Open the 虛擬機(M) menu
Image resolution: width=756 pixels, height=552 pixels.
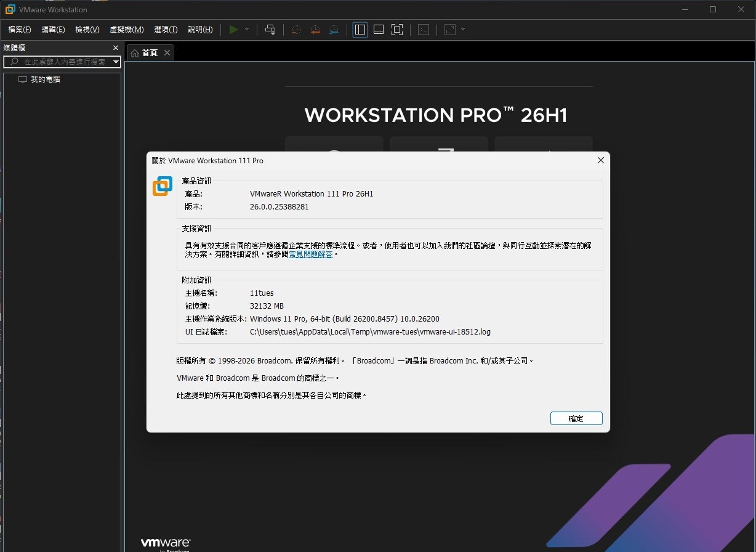126,30
